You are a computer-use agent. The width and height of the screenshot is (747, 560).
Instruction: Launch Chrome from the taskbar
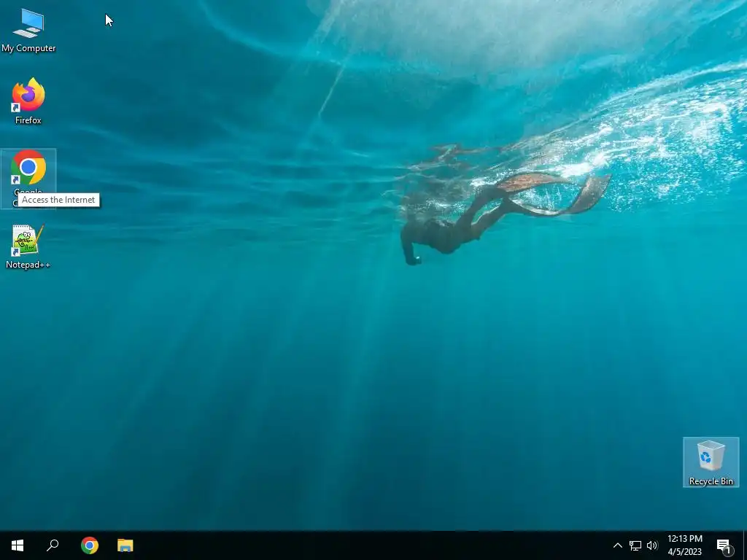(x=90, y=545)
